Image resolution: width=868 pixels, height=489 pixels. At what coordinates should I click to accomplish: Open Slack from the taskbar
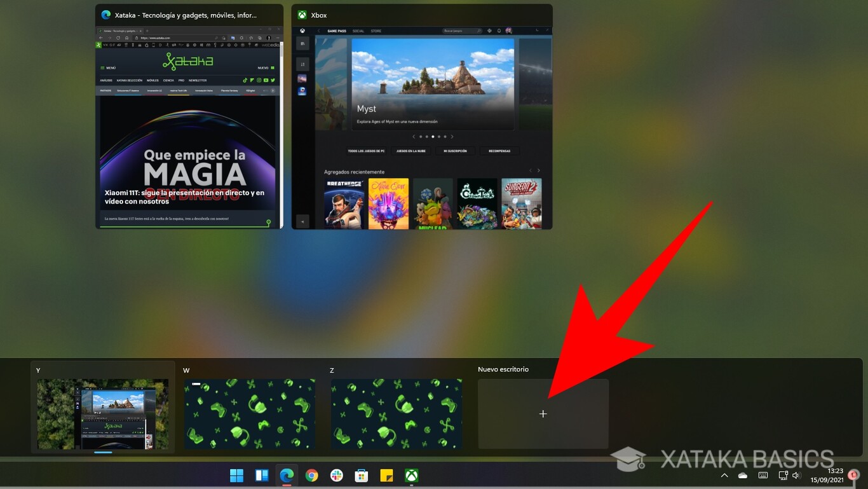337,476
